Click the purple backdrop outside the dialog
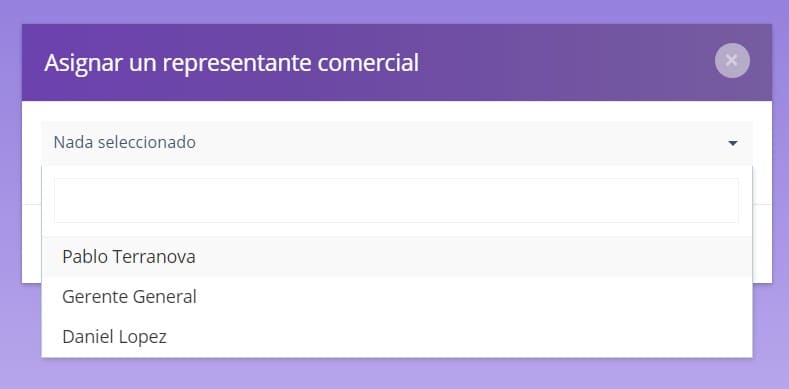This screenshot has height=389, width=789. tap(394, 373)
